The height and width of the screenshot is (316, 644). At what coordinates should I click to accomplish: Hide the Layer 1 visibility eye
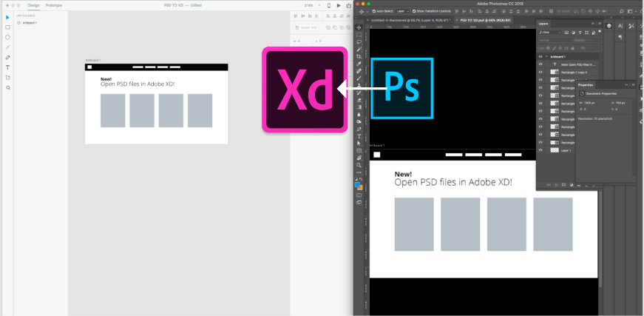(x=540, y=150)
